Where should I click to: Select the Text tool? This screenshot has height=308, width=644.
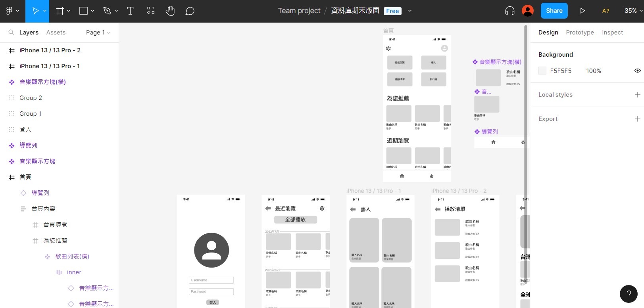pyautogui.click(x=130, y=11)
